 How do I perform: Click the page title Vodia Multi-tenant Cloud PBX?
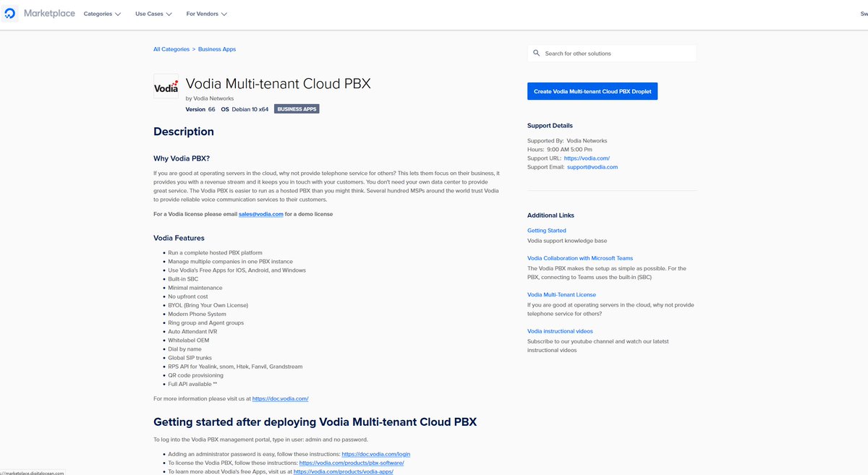tap(278, 83)
